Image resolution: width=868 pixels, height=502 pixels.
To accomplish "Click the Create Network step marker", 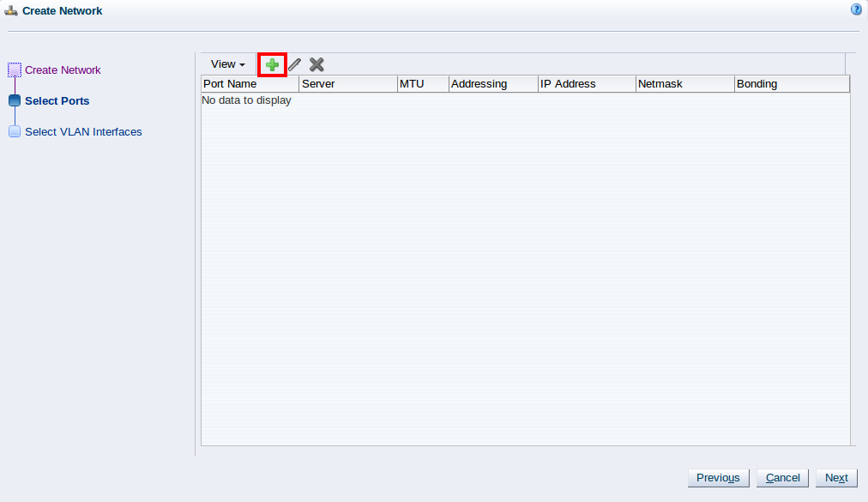I will [x=15, y=70].
